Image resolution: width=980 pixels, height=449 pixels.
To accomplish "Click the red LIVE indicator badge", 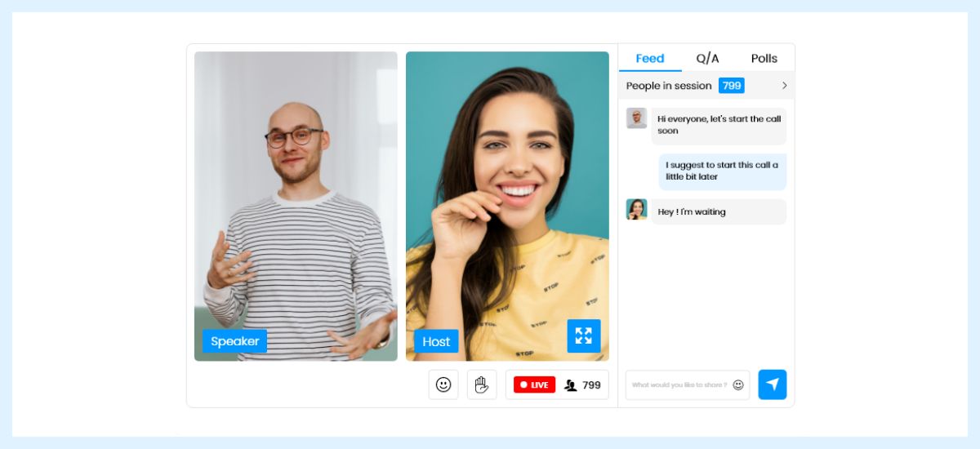I will point(534,385).
